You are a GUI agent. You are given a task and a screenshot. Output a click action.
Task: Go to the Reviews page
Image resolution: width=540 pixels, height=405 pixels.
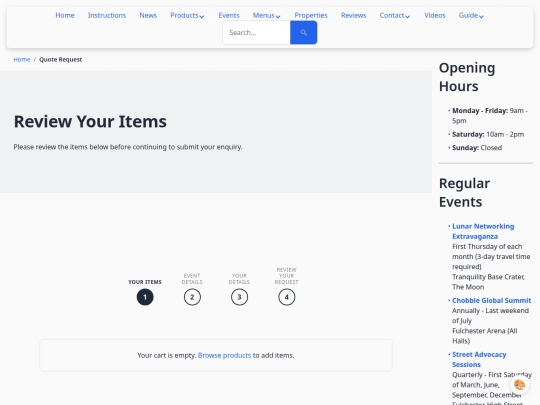point(353,15)
